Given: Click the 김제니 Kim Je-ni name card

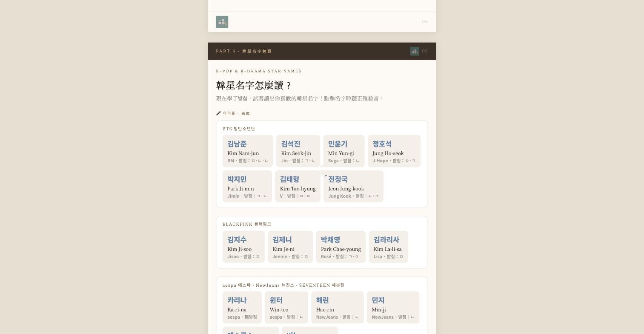Looking at the screenshot, I should [x=290, y=247].
